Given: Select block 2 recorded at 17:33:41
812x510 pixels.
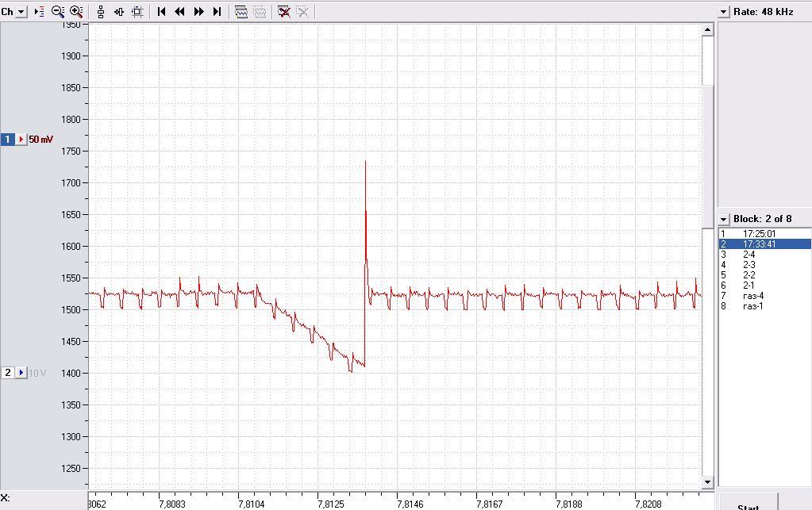Looking at the screenshot, I should click(764, 244).
